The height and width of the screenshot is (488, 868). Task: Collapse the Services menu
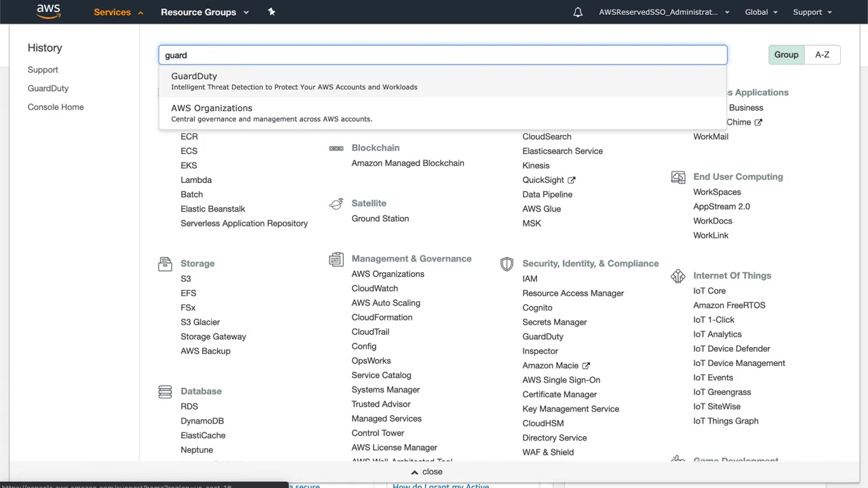point(118,12)
